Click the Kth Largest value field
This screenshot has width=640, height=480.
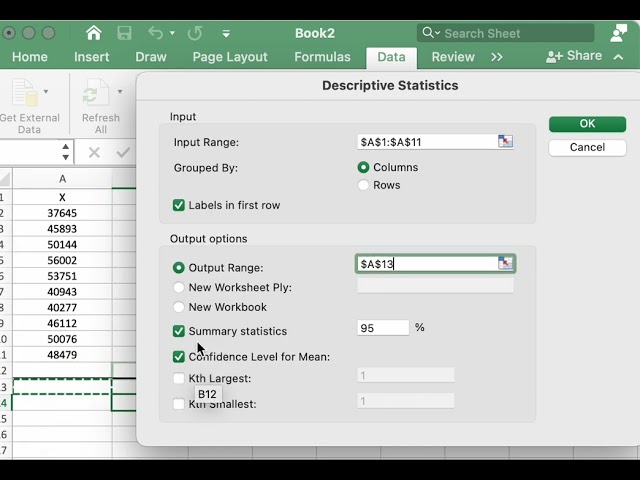406,375
